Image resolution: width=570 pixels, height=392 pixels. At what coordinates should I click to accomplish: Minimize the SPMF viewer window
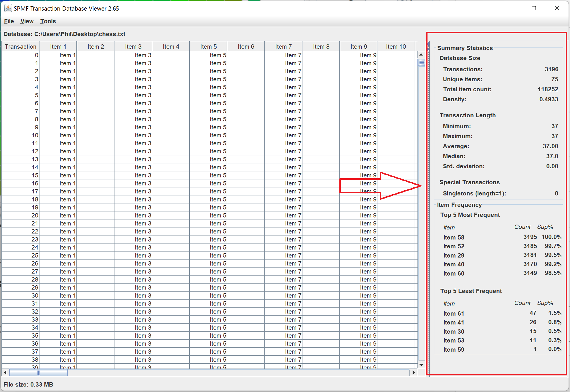pos(510,8)
